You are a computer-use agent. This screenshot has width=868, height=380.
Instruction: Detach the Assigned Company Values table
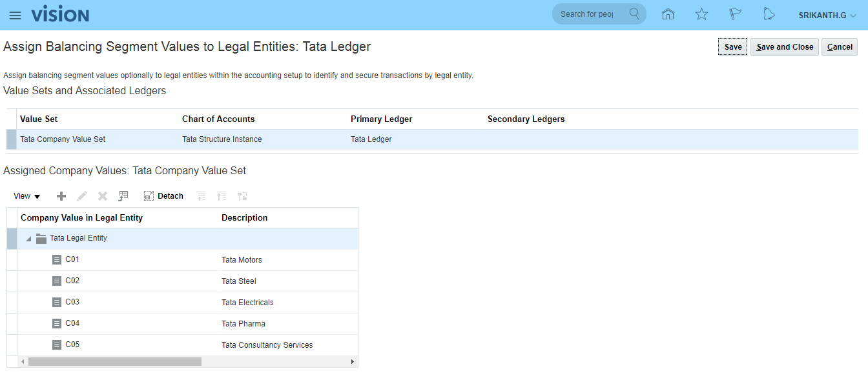coord(163,196)
